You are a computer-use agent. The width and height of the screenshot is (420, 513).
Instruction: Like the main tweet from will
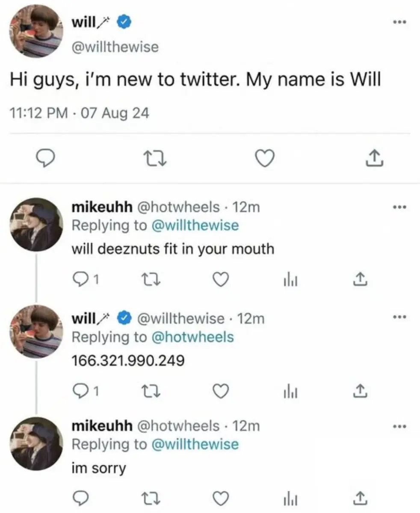(x=264, y=159)
